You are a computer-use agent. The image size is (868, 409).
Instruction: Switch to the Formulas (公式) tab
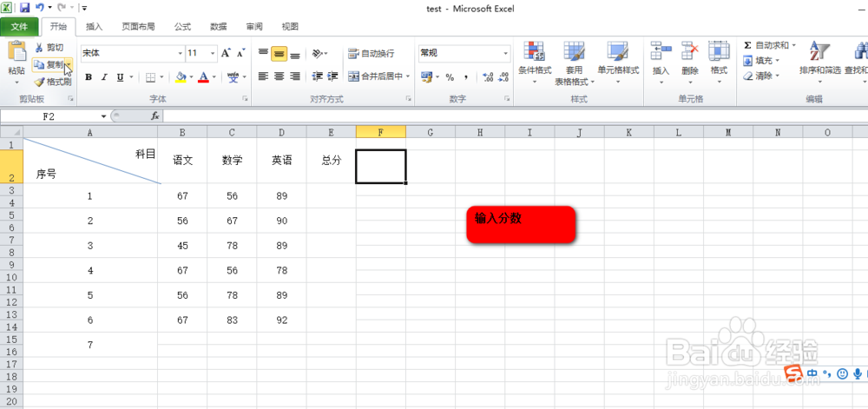(182, 27)
